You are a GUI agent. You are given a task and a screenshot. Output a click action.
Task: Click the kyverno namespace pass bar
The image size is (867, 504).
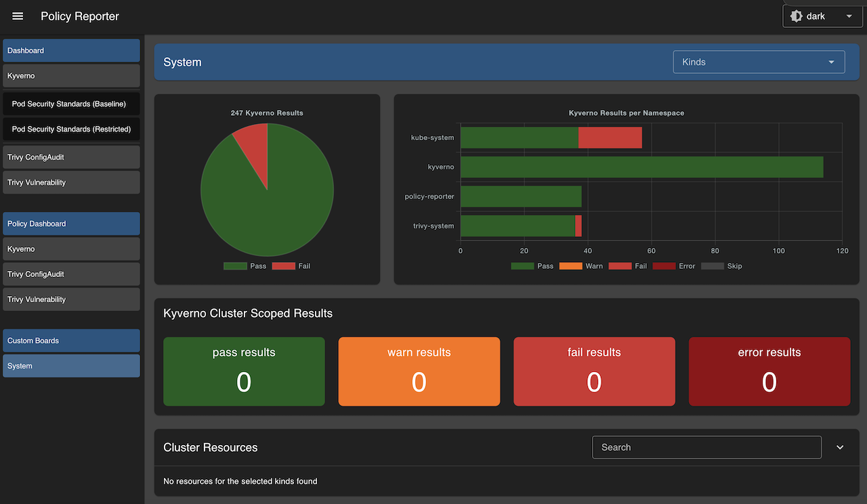click(641, 167)
